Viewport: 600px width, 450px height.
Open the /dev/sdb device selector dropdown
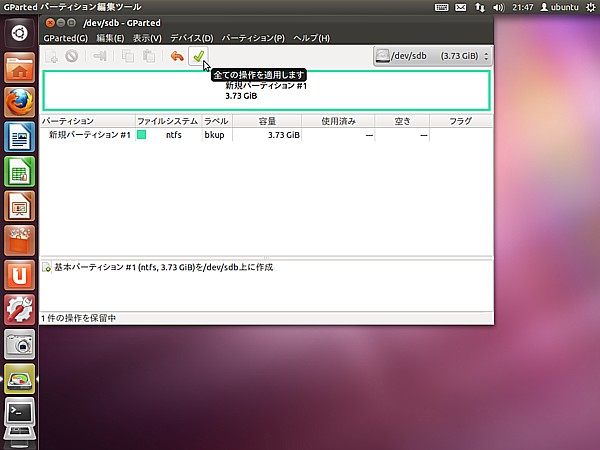432,56
